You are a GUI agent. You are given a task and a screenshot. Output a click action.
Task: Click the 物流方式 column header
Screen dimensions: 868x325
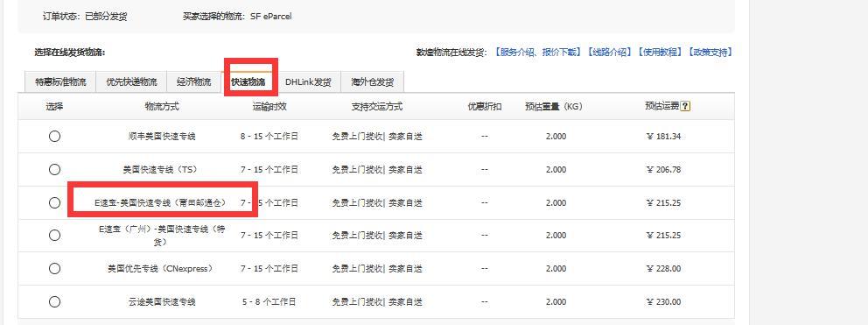tap(162, 107)
